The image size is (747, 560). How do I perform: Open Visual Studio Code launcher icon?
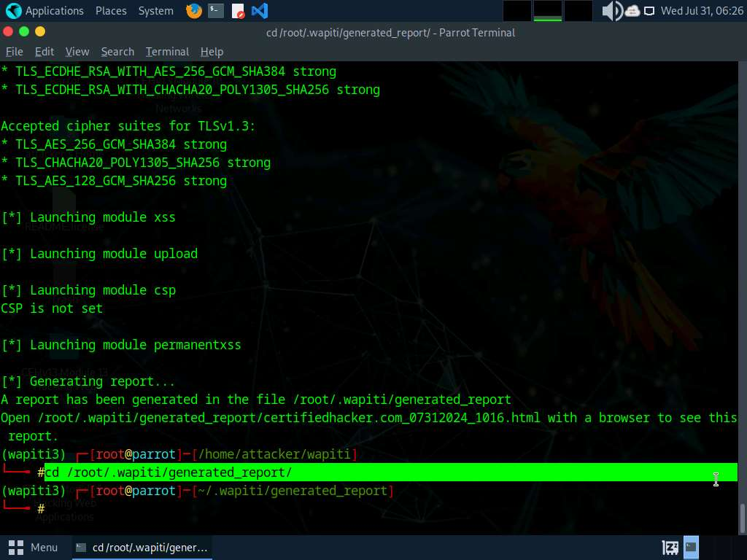259,11
